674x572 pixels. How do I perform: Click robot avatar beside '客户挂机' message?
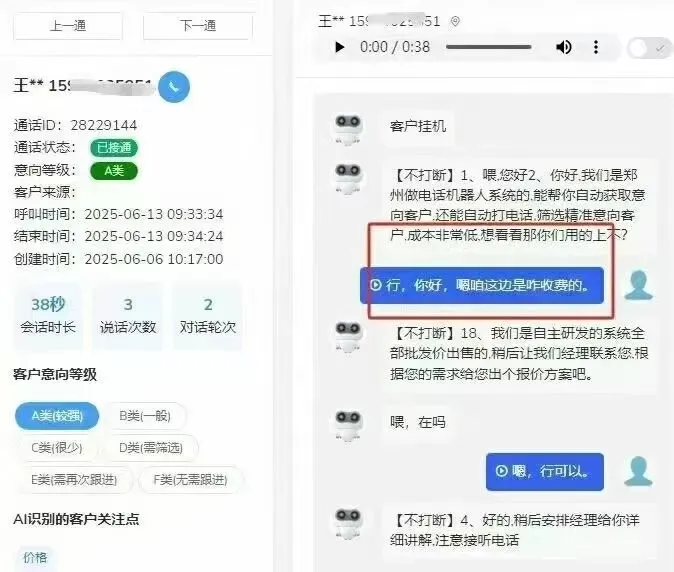tap(348, 128)
